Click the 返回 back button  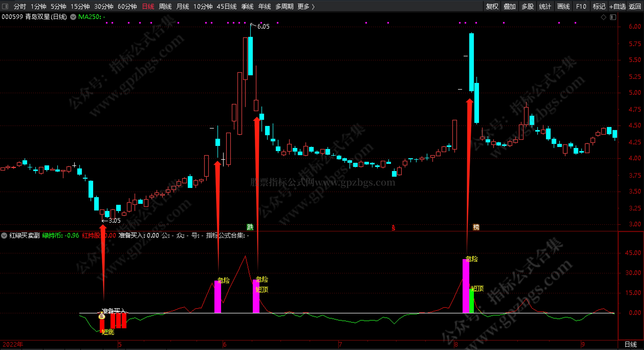click(635, 6)
